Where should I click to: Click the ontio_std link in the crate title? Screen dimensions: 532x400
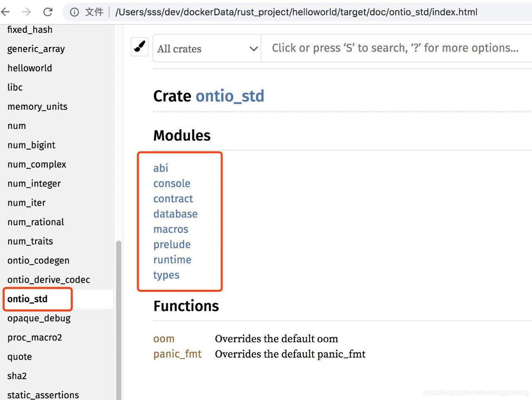coord(230,96)
